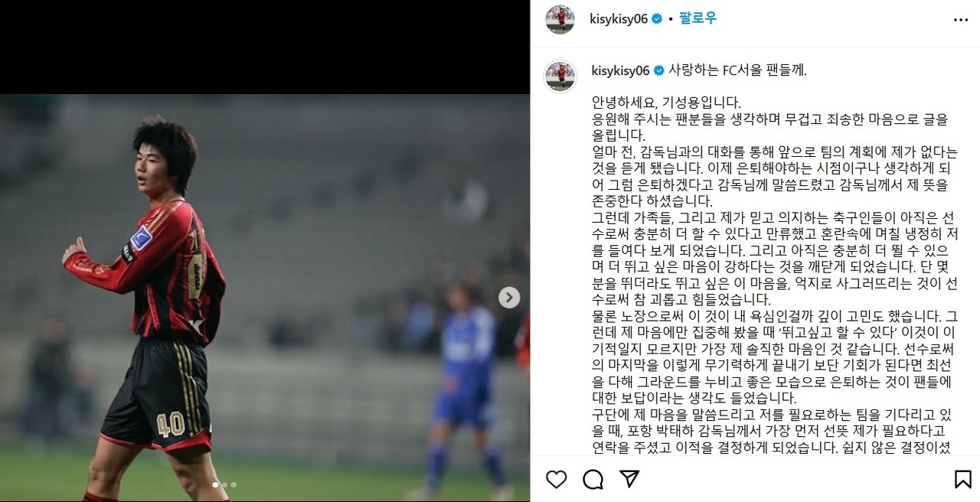
Task: Follow kisykisy06 with the 팔로우 button
Action: [x=697, y=18]
